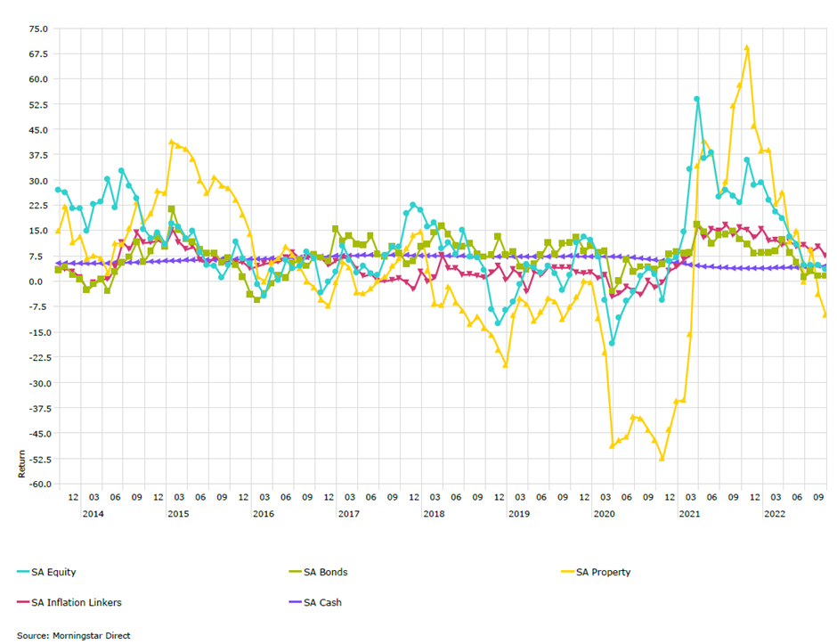Click the 2014 year label
This screenshot has height=644, width=837.
93,514
